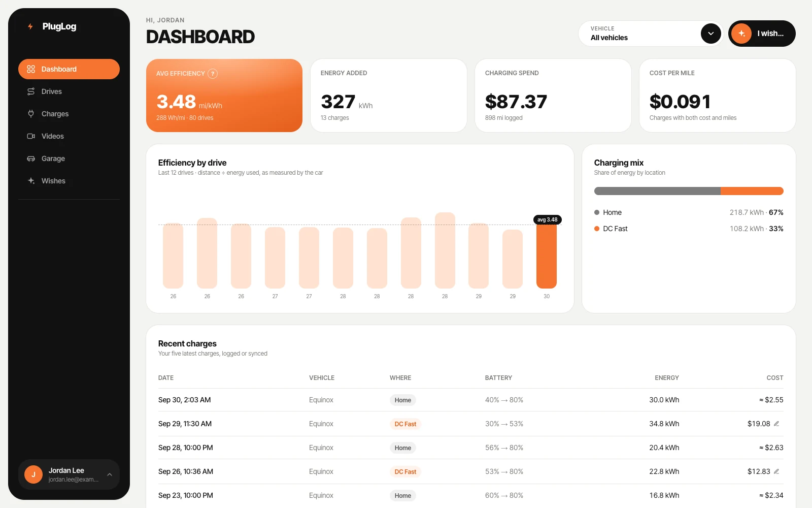Click the Home tag on Sep 30 row

coord(403,400)
